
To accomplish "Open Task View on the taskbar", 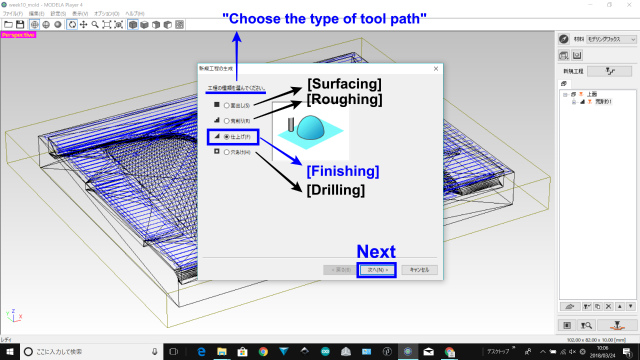I will (173, 351).
